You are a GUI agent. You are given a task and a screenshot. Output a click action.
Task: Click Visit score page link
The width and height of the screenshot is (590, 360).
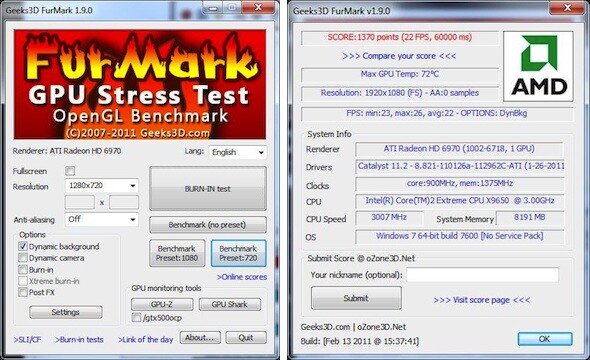pos(482,300)
